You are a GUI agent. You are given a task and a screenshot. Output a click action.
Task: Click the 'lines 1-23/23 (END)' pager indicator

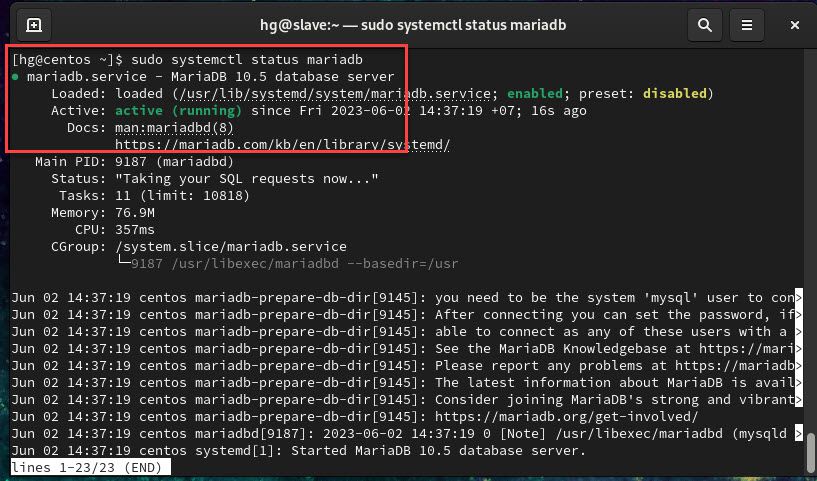click(x=91, y=467)
